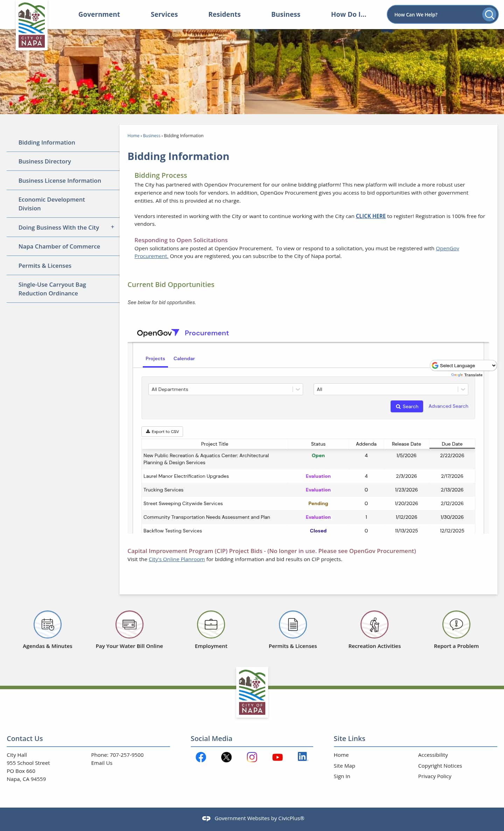Open the Employment briefcase icon

pyautogui.click(x=211, y=624)
